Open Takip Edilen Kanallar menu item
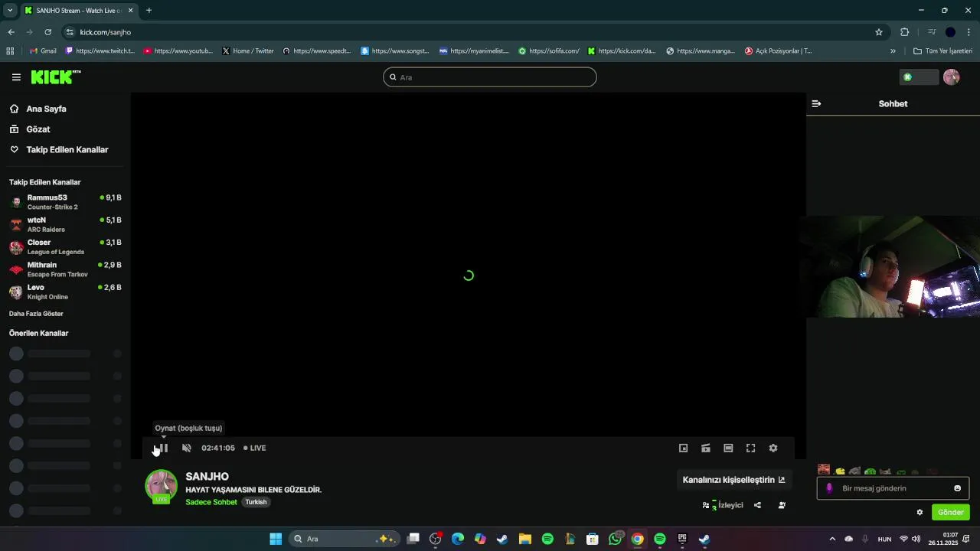 [59, 150]
